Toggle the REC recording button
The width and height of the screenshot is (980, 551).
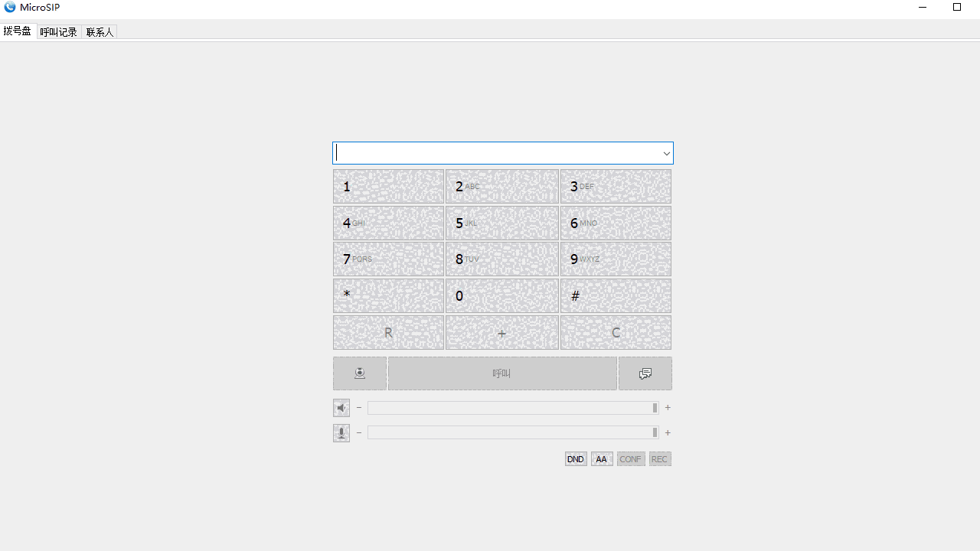click(660, 459)
